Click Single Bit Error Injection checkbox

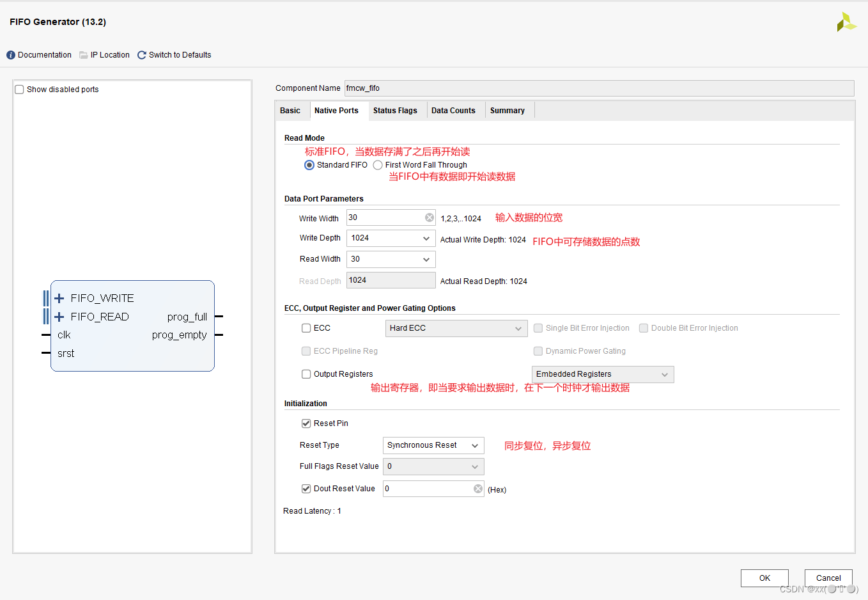538,328
